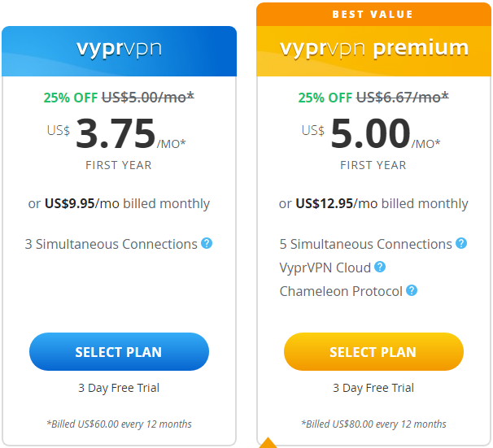The image size is (493, 448).
Task: Click the US$12.95/mo billed monthly option
Action: point(373,203)
